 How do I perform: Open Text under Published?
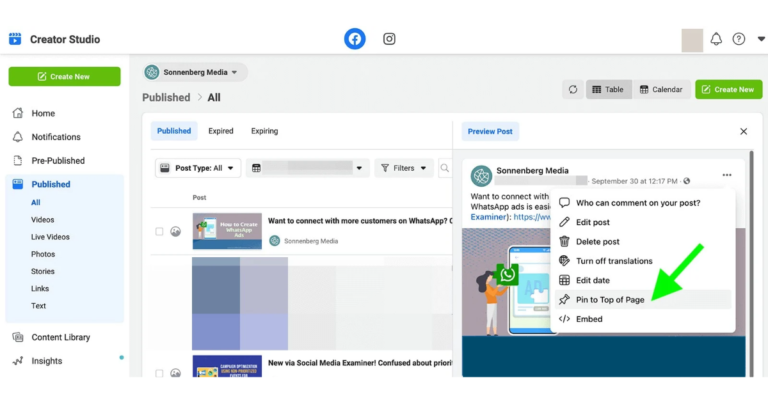point(38,306)
